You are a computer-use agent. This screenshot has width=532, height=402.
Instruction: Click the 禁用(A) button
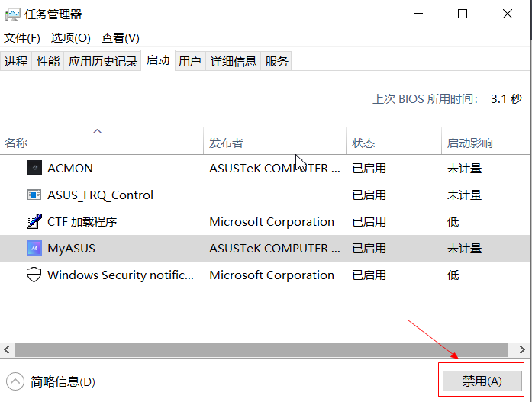tap(482, 381)
